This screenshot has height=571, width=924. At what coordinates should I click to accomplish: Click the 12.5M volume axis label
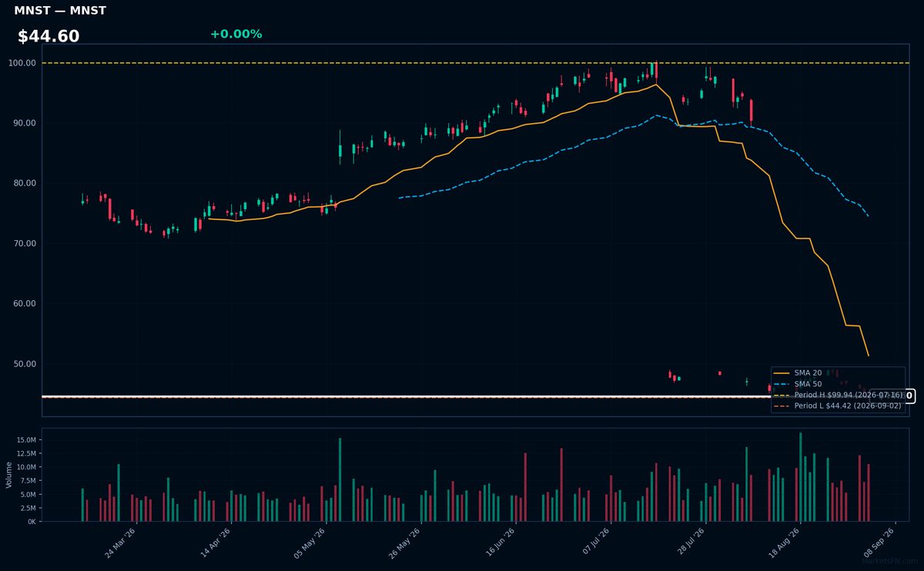(x=26, y=453)
